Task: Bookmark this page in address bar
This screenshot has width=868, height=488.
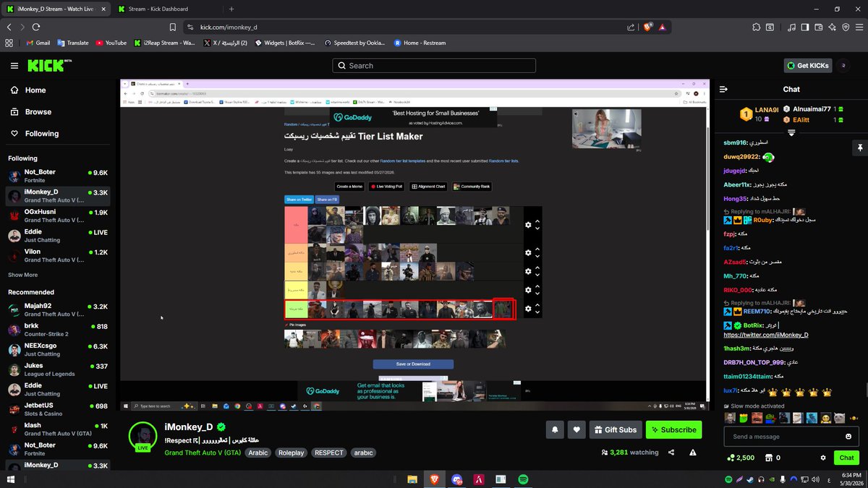Action: click(x=172, y=27)
